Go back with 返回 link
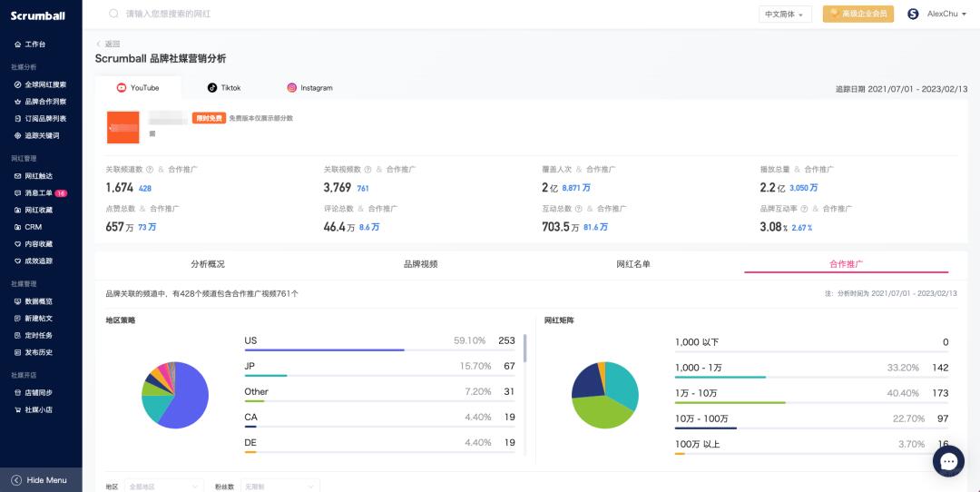This screenshot has height=492, width=980. pos(107,44)
